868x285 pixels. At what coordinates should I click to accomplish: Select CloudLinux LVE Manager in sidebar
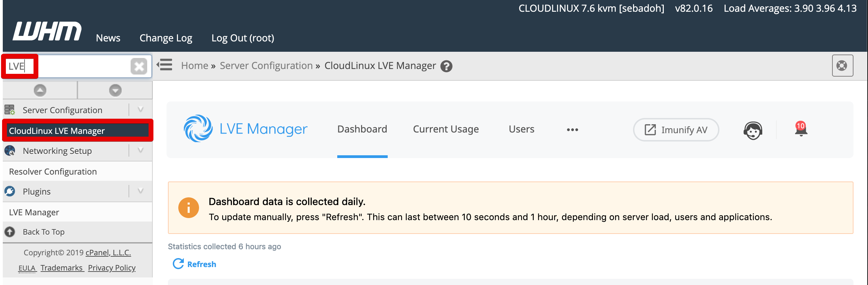tap(77, 130)
